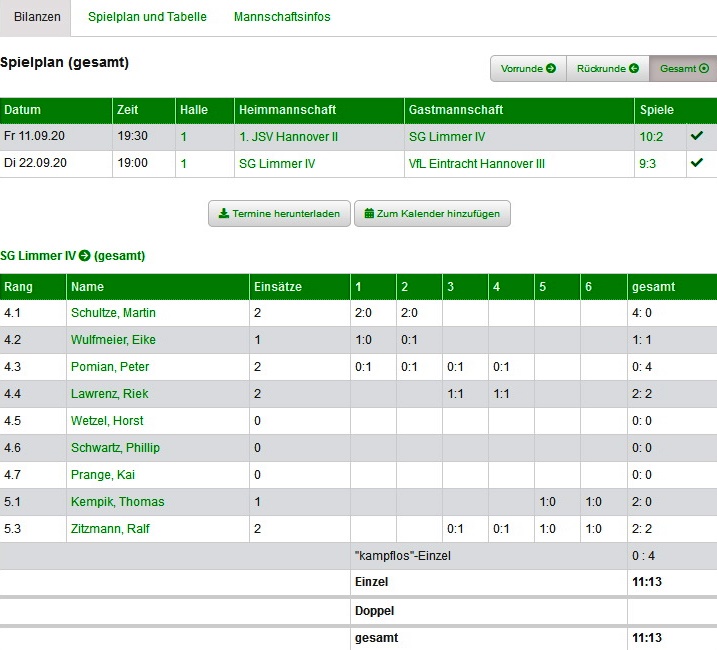Click the time 19:30
This screenshot has height=650, width=717.
click(x=133, y=136)
